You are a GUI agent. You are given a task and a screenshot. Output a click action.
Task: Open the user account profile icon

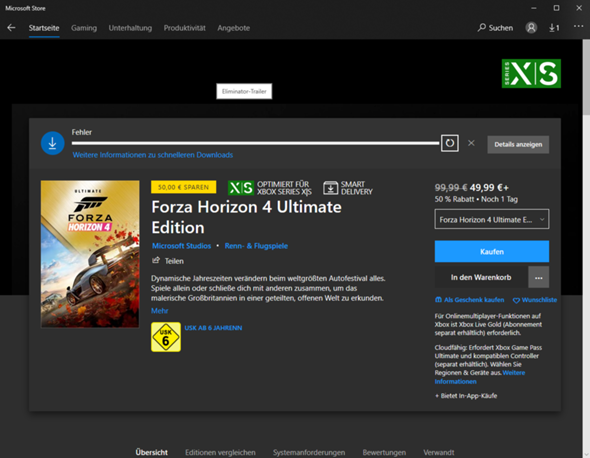(531, 27)
